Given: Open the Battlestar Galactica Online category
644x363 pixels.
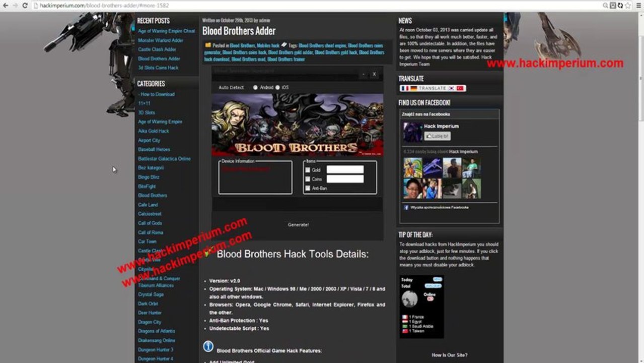Looking at the screenshot, I should pyautogui.click(x=164, y=159).
